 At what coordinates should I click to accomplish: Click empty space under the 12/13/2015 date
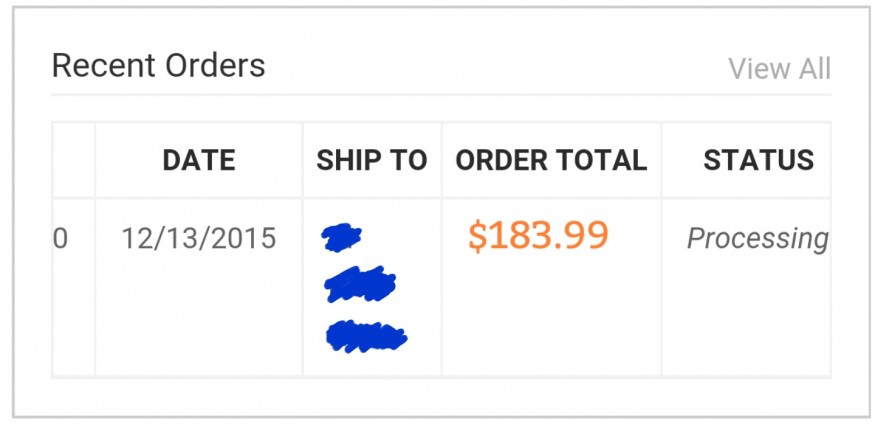click(199, 320)
